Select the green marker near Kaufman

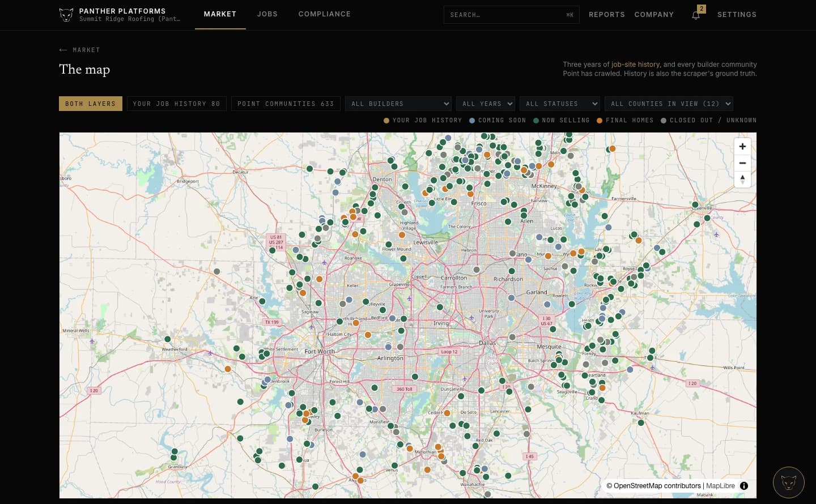click(x=641, y=423)
